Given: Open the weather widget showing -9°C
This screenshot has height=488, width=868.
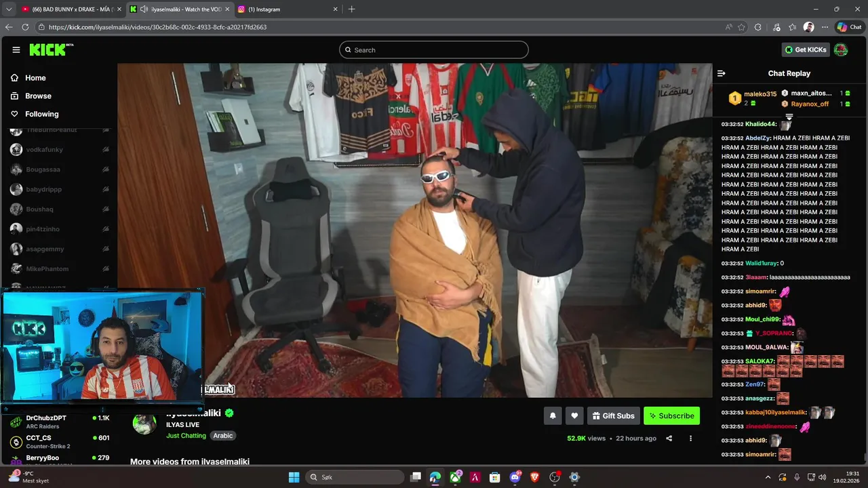Looking at the screenshot, I should pyautogui.click(x=28, y=477).
